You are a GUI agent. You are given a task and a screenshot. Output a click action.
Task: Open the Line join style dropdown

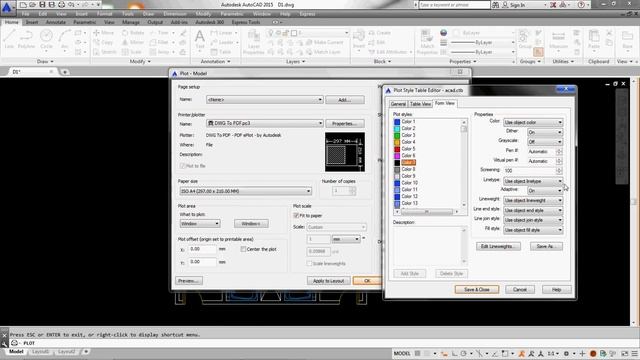pos(533,220)
